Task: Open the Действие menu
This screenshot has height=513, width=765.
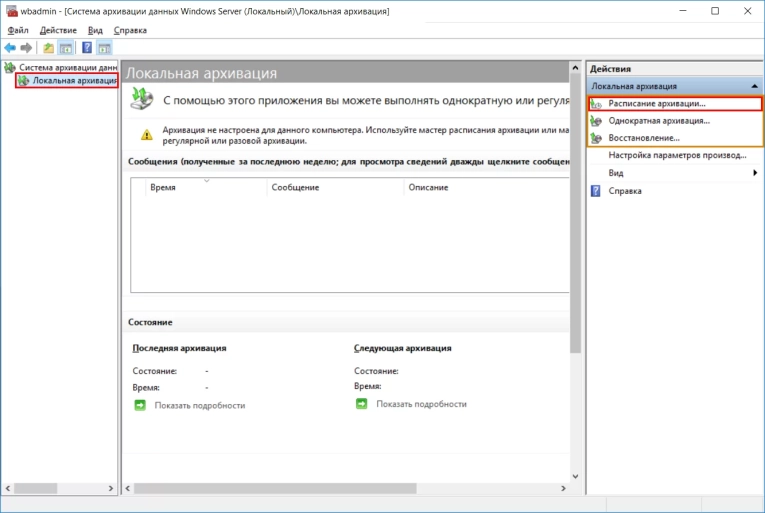Action: pyautogui.click(x=58, y=30)
